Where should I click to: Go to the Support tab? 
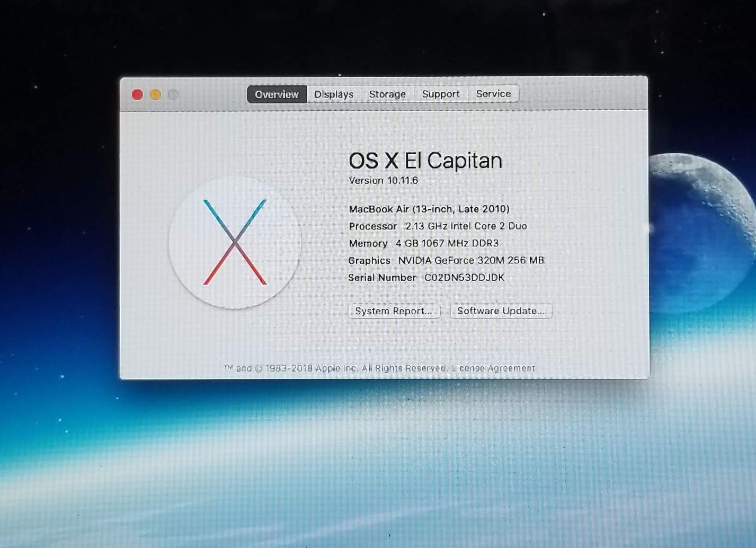[441, 94]
